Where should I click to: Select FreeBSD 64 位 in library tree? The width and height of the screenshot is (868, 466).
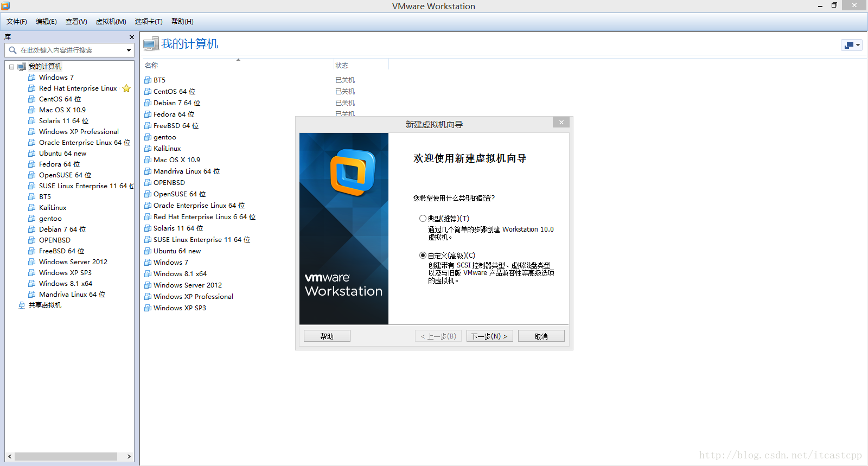(x=62, y=251)
